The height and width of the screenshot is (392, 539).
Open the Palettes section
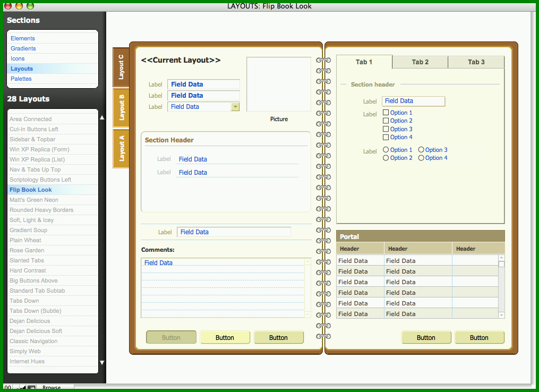click(21, 79)
